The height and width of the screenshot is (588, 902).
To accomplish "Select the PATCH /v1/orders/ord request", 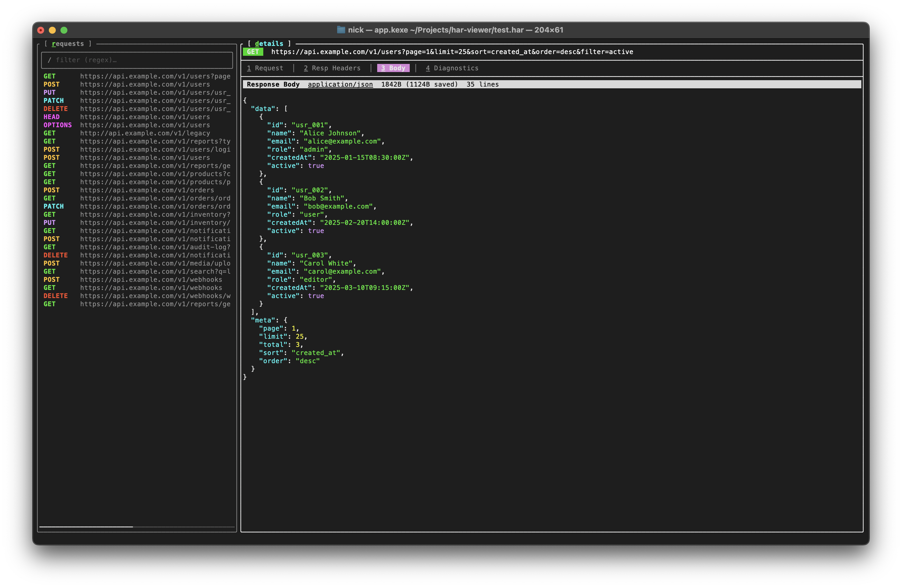I will coord(137,207).
